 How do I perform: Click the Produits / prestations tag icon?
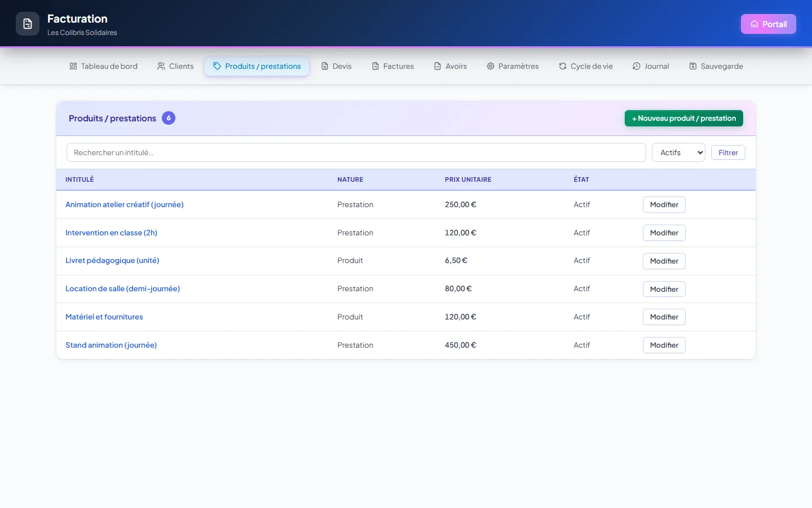click(217, 66)
